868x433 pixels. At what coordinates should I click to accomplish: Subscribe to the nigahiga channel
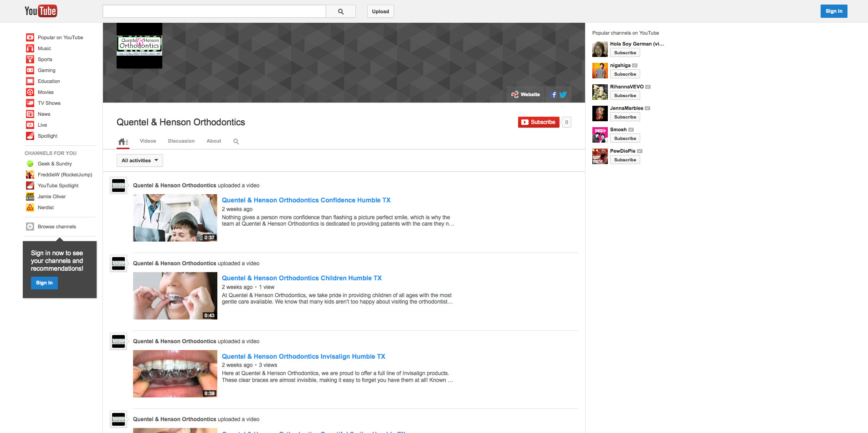tap(625, 74)
